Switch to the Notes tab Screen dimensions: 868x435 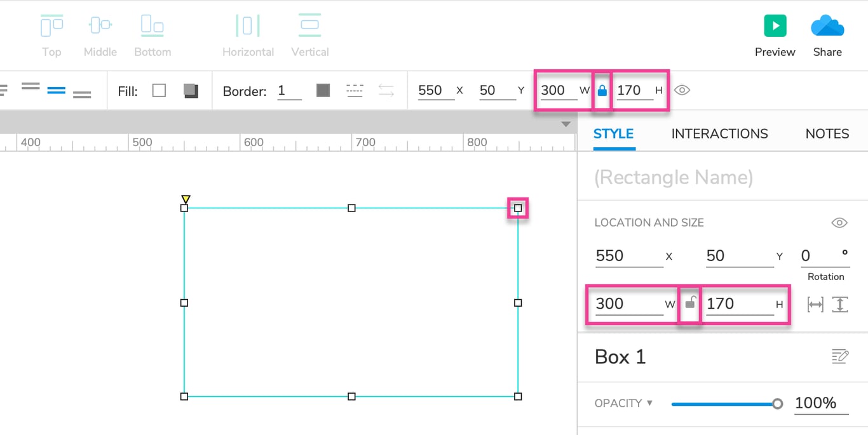(827, 134)
